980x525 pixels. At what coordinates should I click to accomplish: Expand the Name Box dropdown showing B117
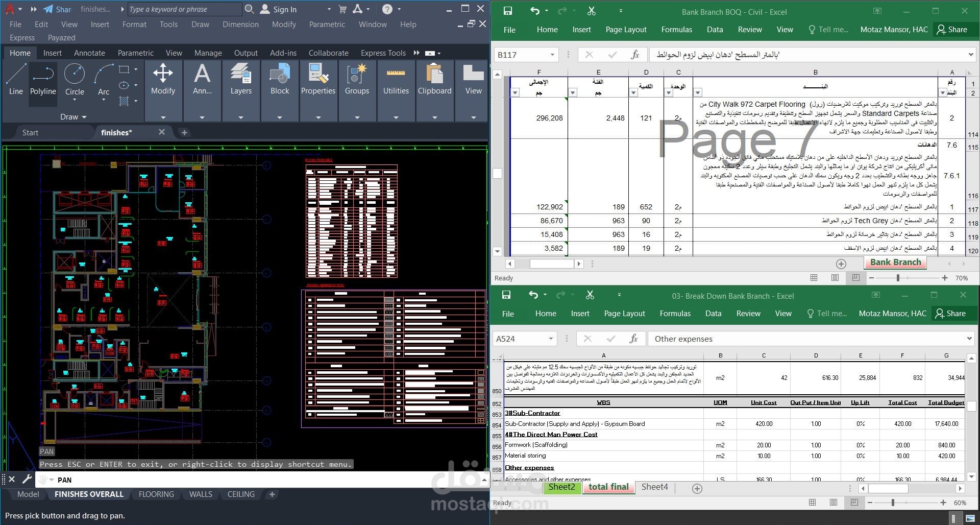click(x=552, y=55)
